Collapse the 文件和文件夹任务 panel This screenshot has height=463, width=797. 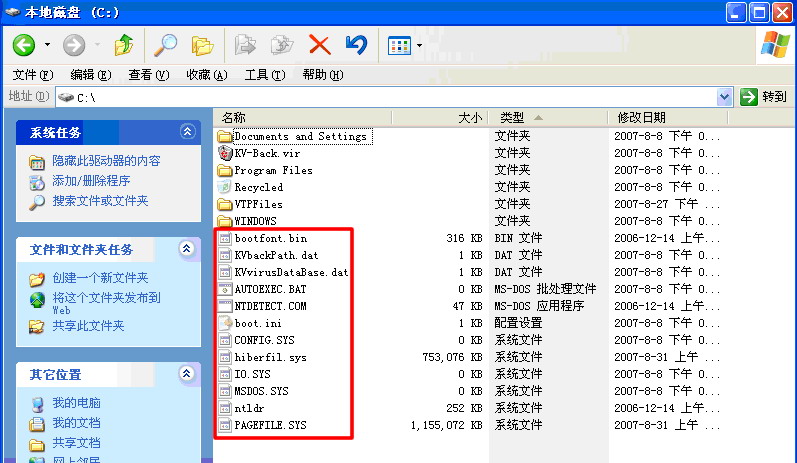[x=187, y=249]
